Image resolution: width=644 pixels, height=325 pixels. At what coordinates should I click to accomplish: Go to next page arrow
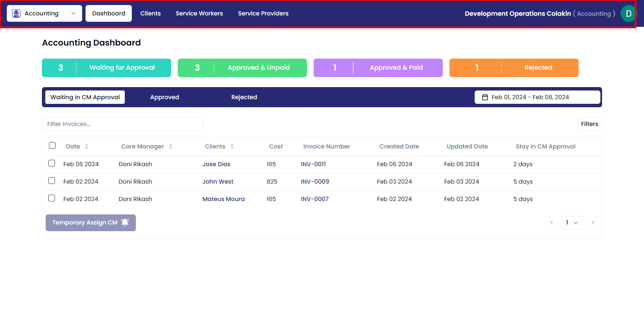click(593, 222)
